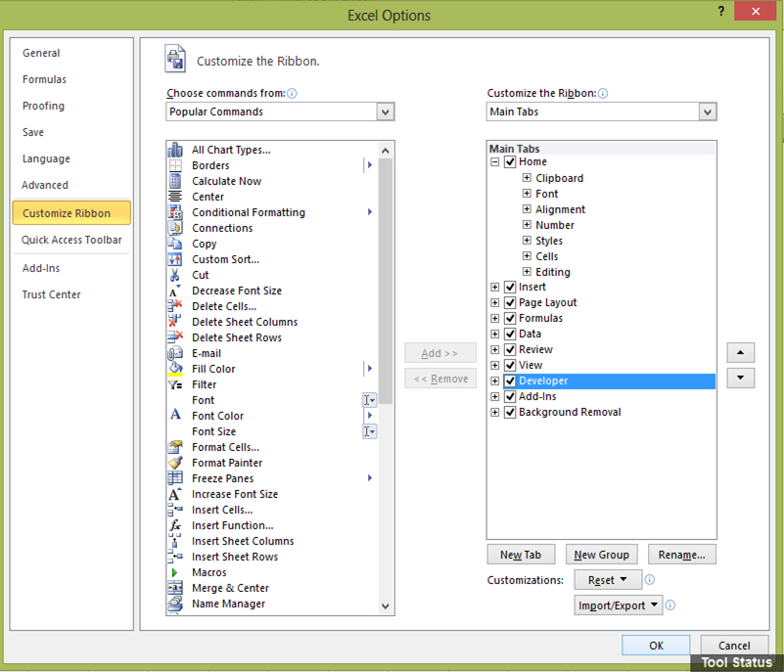Click the Borders command icon
The image size is (784, 672).
point(175,165)
